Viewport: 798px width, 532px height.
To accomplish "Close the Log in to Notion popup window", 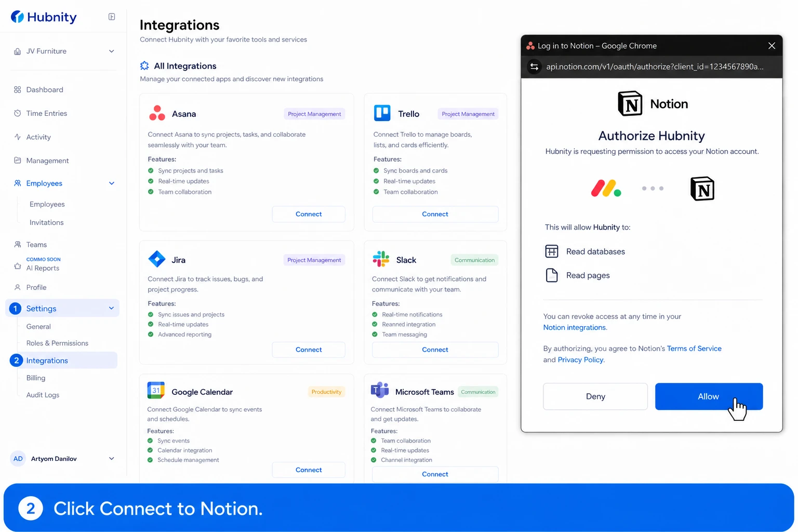I will [772, 46].
